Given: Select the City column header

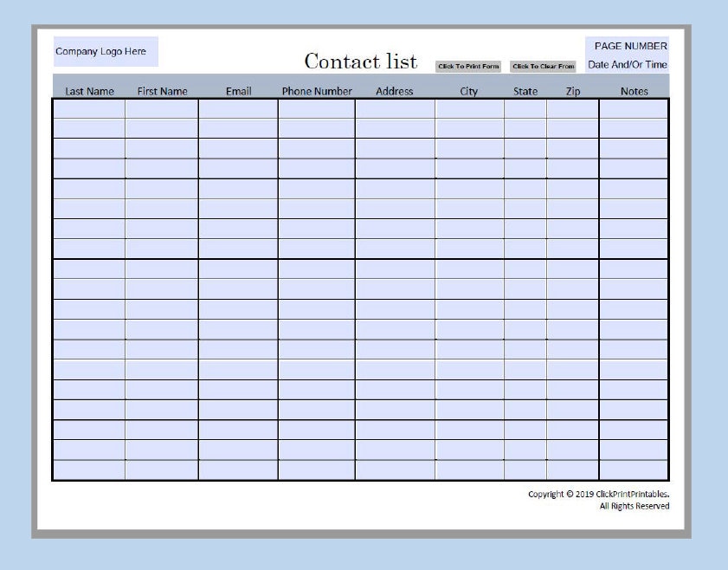Looking at the screenshot, I should [x=467, y=91].
